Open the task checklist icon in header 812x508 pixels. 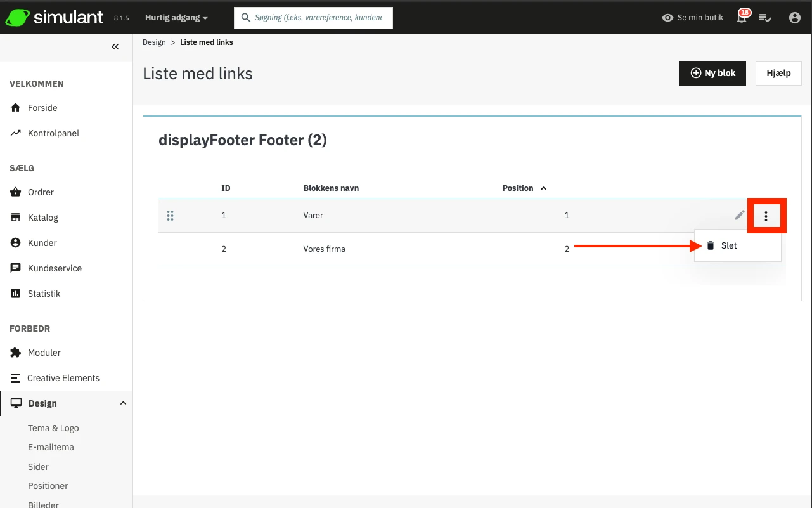(x=765, y=18)
